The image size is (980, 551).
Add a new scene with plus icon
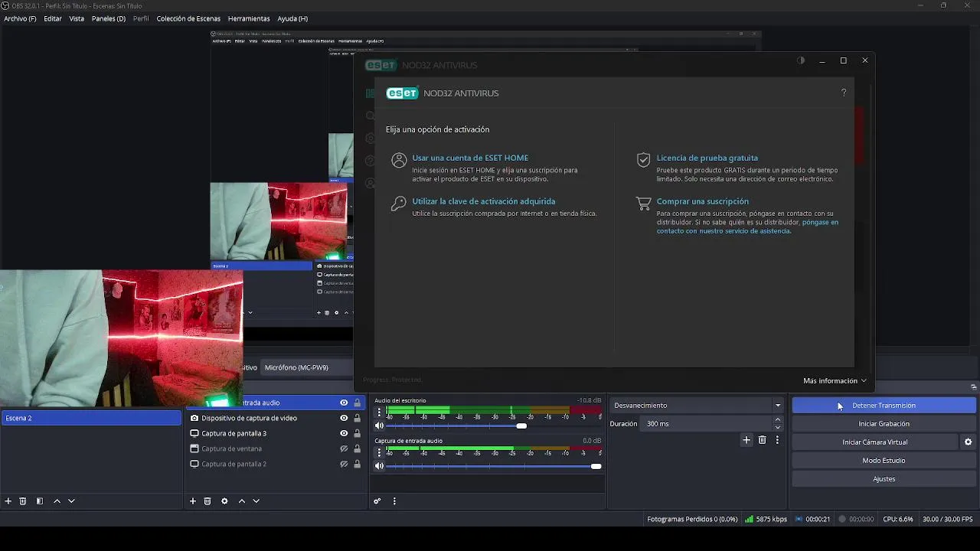[8, 501]
